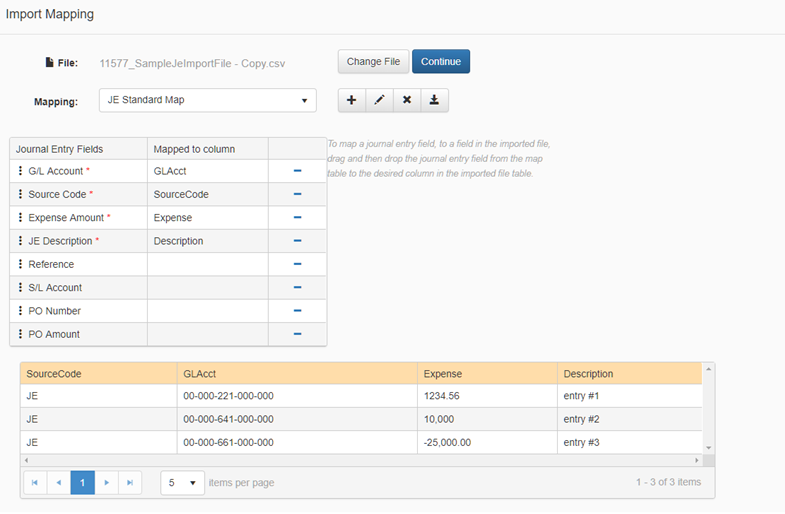The width and height of the screenshot is (785, 514).
Task: Open the items per page dropdown
Action: [x=182, y=482]
